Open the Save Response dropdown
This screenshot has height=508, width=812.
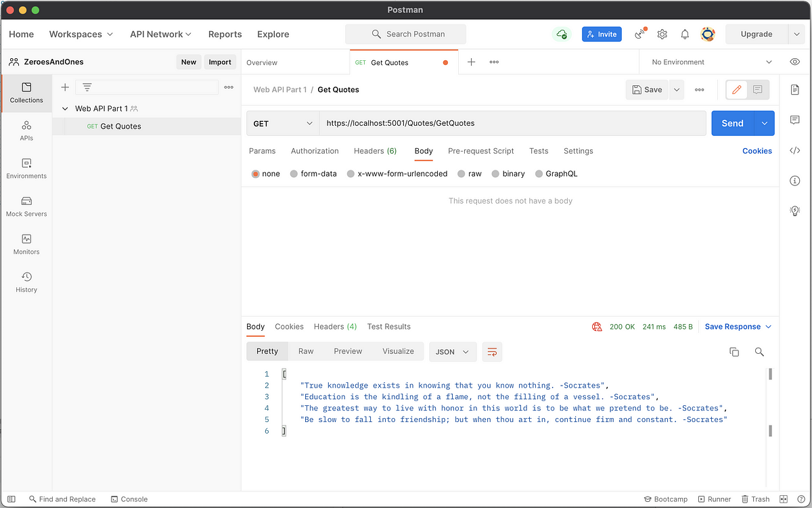(x=738, y=327)
